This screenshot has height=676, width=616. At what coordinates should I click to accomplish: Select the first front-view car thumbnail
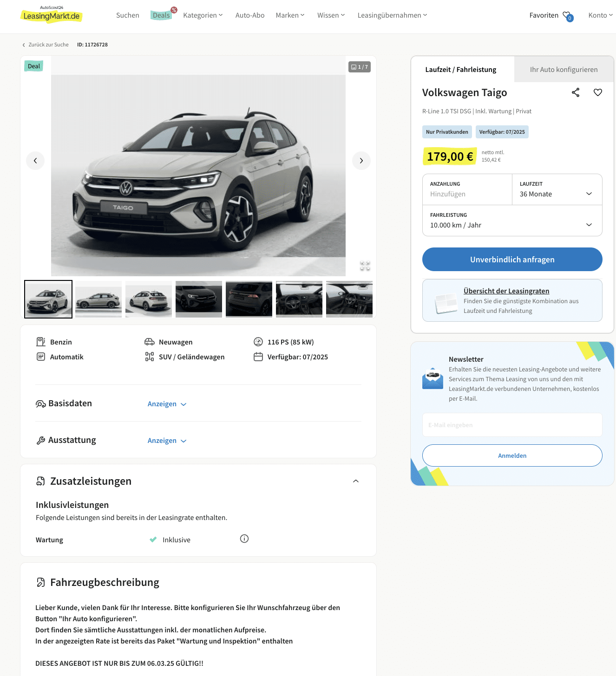tap(48, 299)
